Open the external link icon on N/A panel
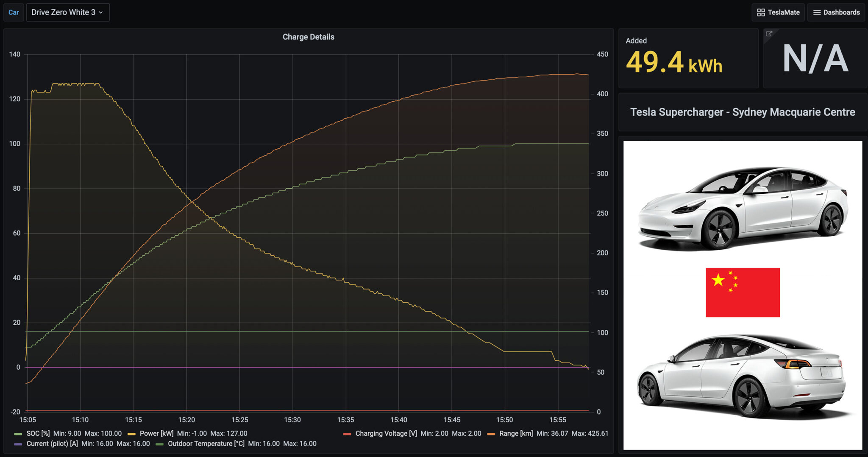868x457 pixels. click(769, 33)
